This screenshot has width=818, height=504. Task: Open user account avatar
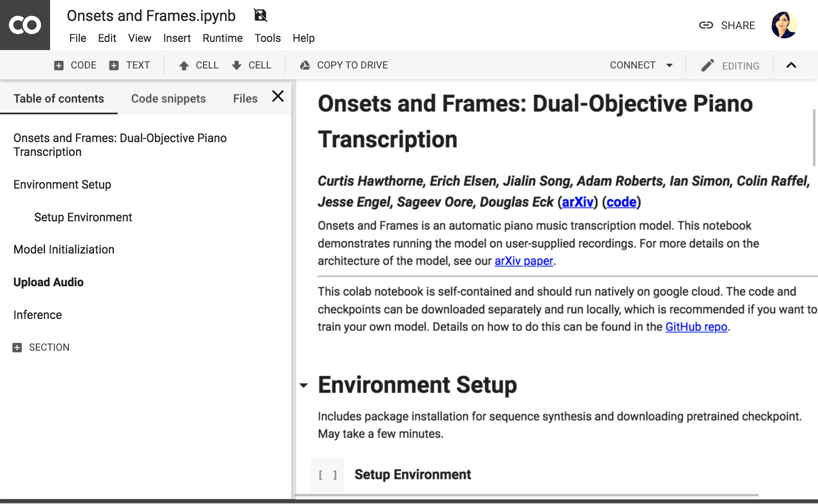pyautogui.click(x=784, y=26)
